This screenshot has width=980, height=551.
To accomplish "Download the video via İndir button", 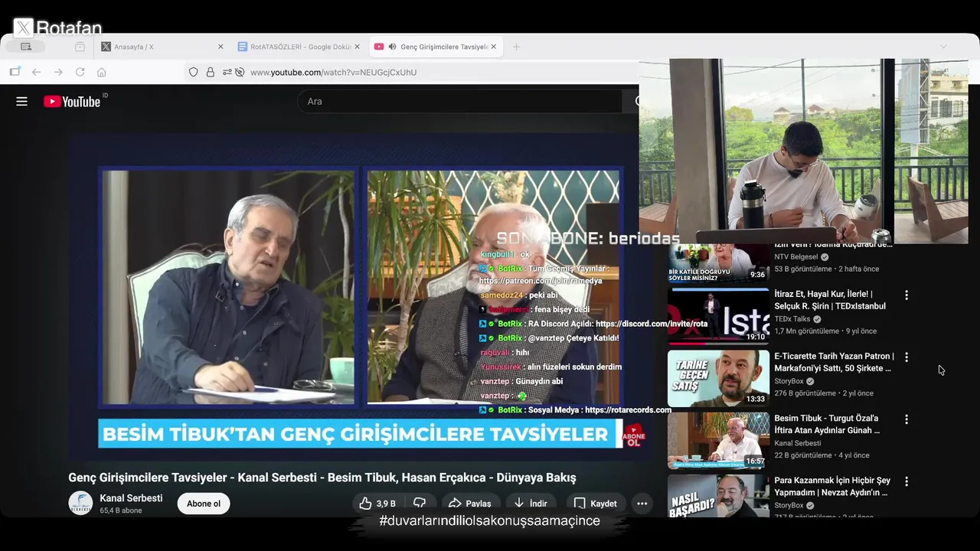I will point(530,504).
